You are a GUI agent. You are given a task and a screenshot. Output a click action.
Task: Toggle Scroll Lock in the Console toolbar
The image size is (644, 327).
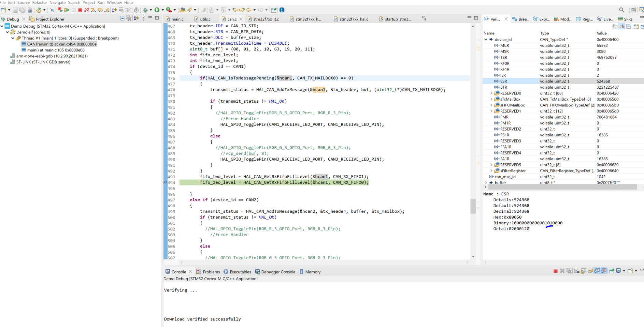(583, 271)
